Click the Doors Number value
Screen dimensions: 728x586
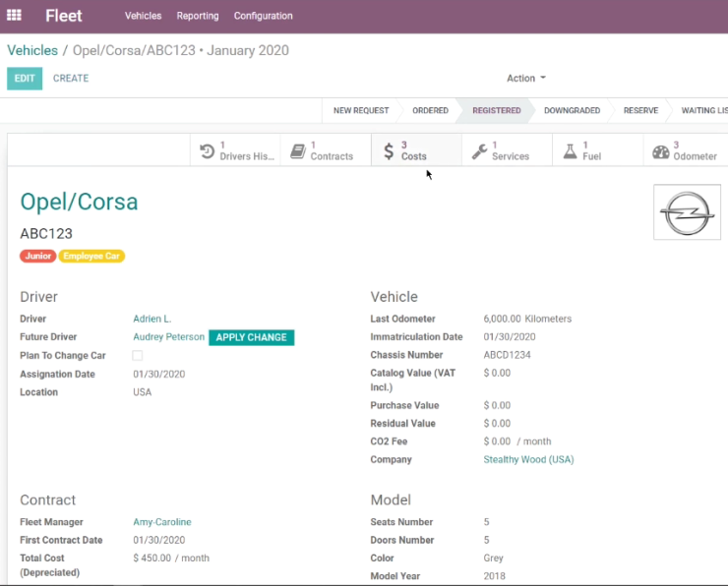click(487, 540)
